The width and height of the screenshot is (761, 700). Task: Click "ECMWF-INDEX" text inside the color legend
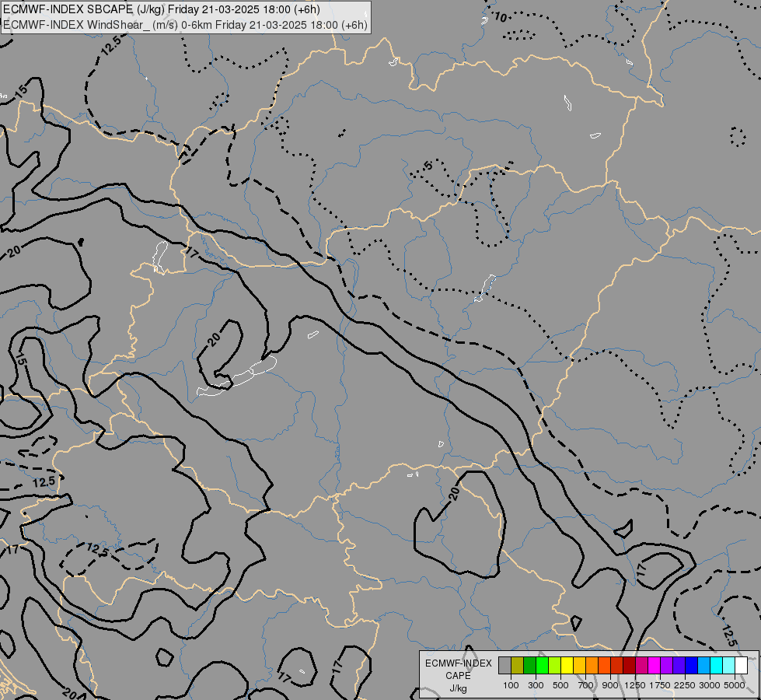tap(458, 663)
